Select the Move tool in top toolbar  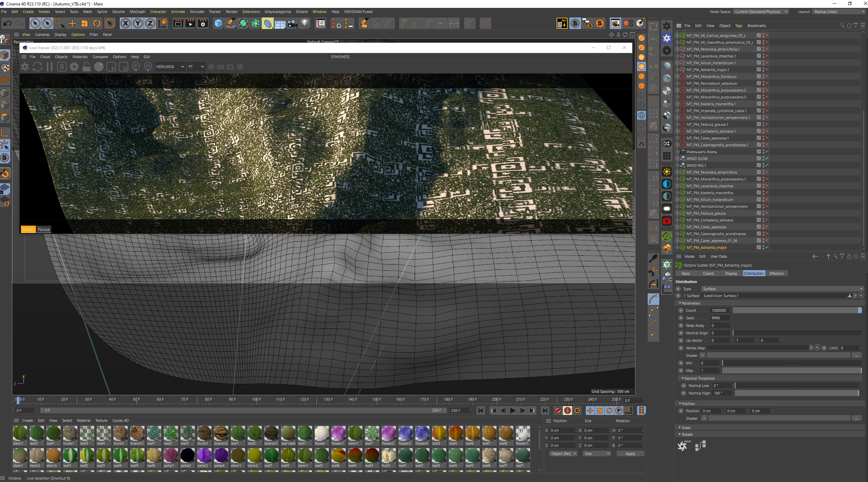tap(72, 23)
